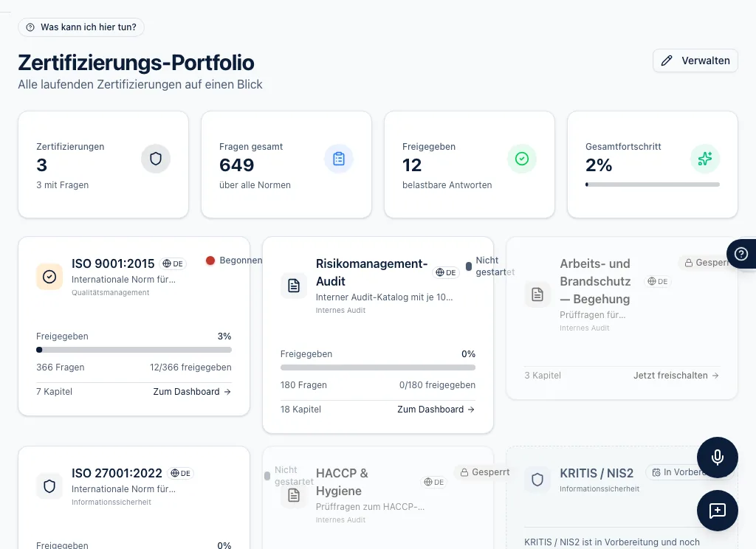Click the ISO 27001:2022 title

tap(117, 473)
